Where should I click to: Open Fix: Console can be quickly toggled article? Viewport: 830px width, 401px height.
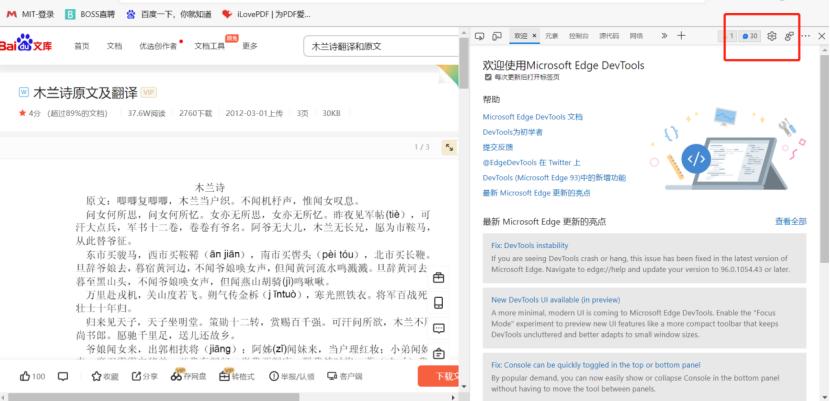tap(596, 365)
